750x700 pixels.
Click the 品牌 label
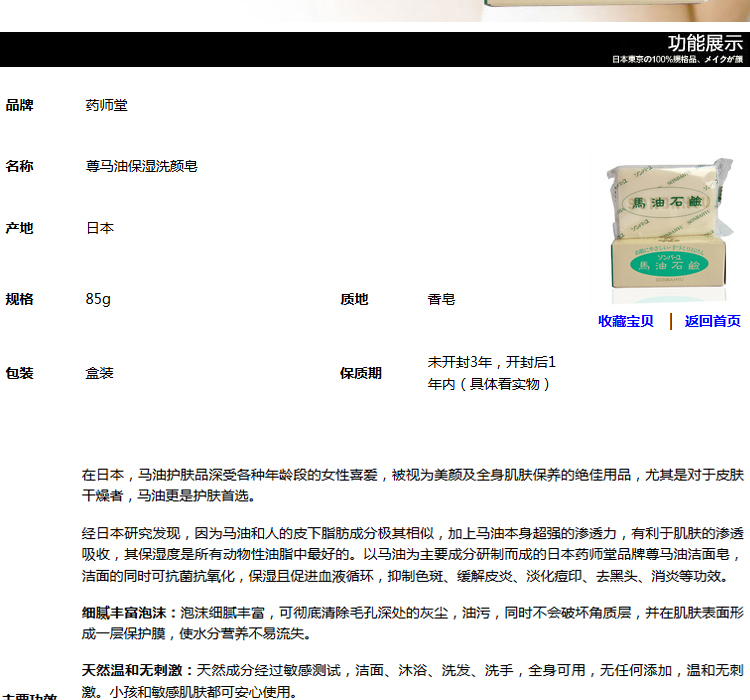coord(19,105)
